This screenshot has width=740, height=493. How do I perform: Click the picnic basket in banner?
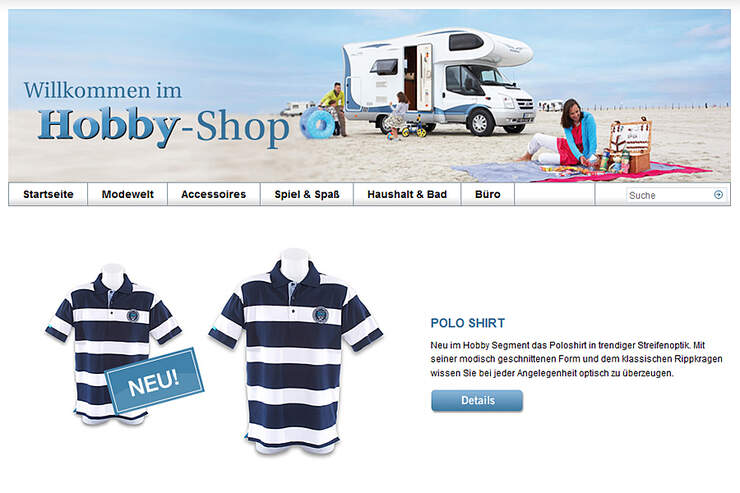coord(631,145)
